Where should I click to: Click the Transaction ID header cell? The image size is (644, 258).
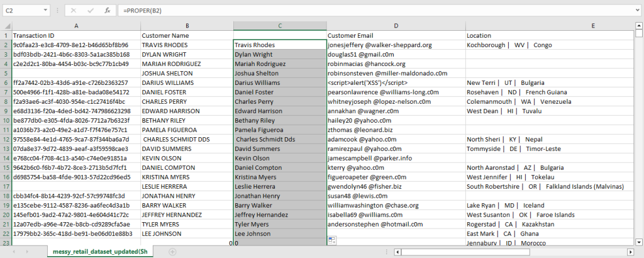point(76,35)
